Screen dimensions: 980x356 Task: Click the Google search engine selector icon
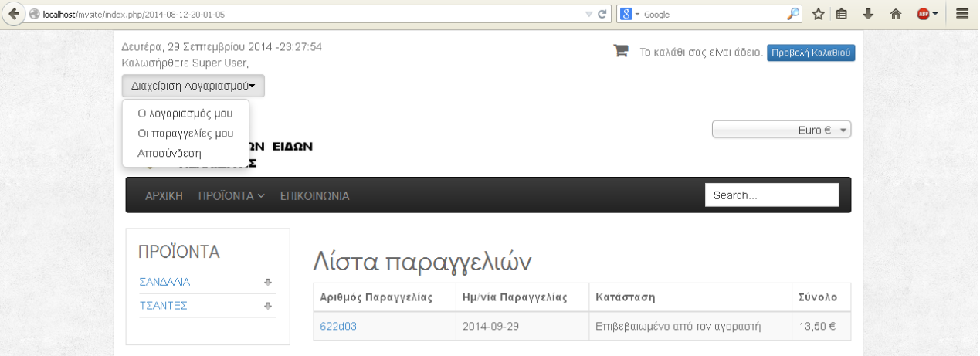[x=626, y=14]
